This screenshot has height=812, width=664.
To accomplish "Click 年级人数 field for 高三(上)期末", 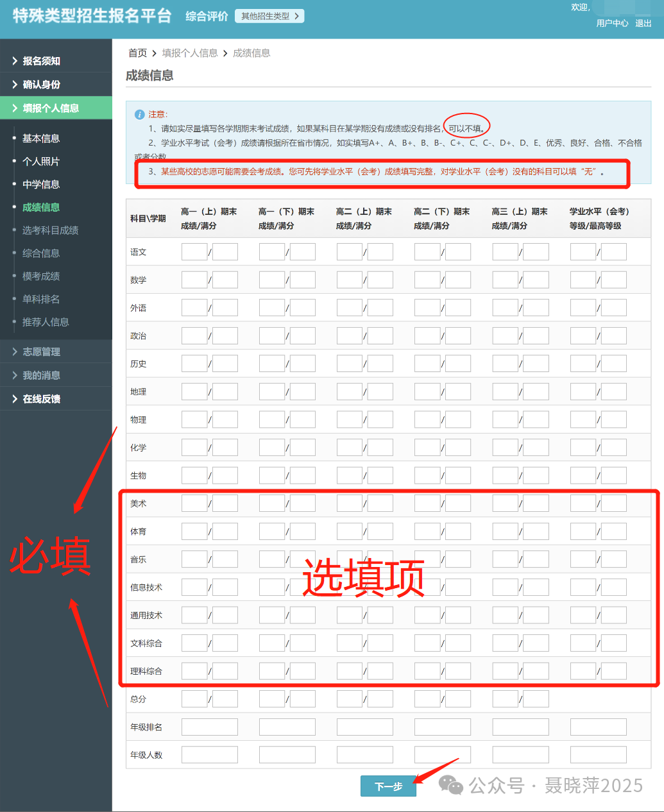I will (x=521, y=754).
